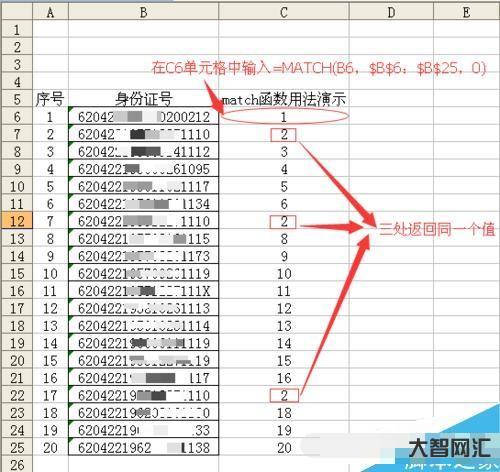Image resolution: width=500 pixels, height=472 pixels.
Task: Select row 5 header
Action: [x=17, y=99]
